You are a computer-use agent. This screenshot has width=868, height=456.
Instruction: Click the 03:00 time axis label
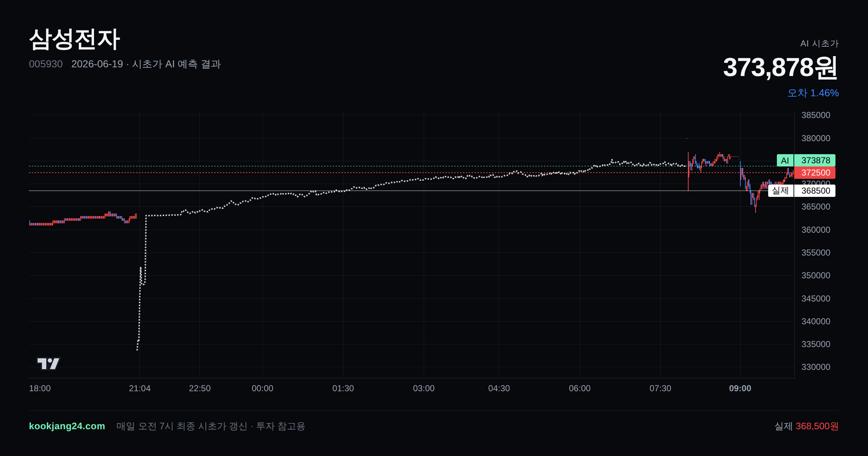pyautogui.click(x=424, y=388)
